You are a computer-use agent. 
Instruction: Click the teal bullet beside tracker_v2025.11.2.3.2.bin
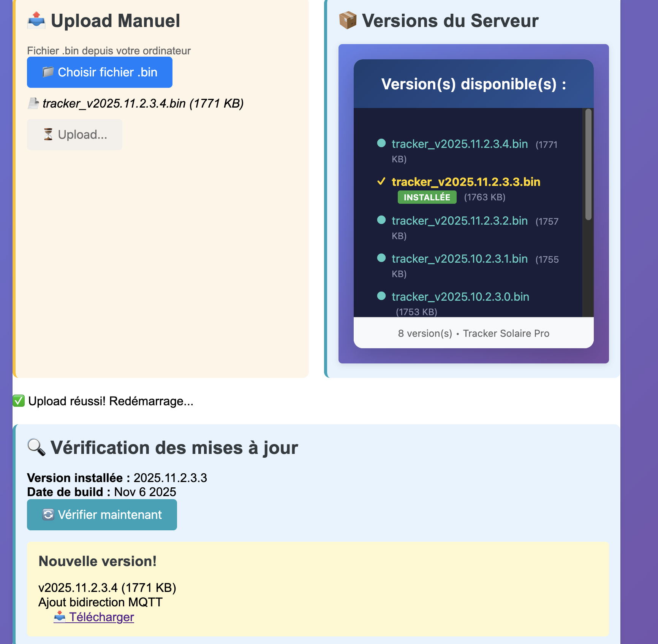pos(381,220)
